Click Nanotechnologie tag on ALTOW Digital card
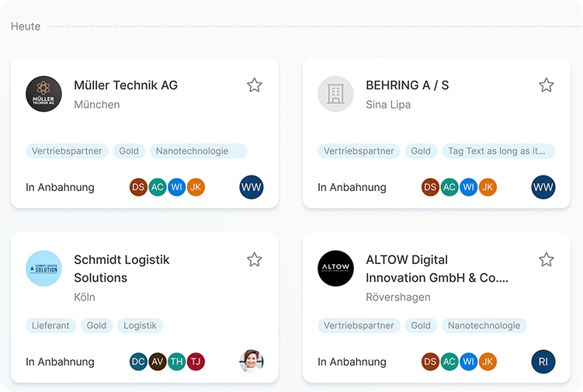The height and width of the screenshot is (392, 583). 484,325
